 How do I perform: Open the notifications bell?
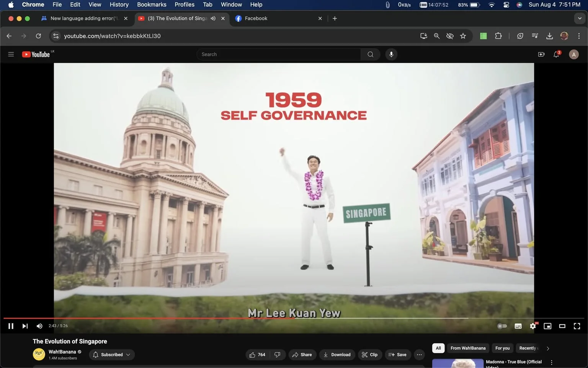[557, 54]
